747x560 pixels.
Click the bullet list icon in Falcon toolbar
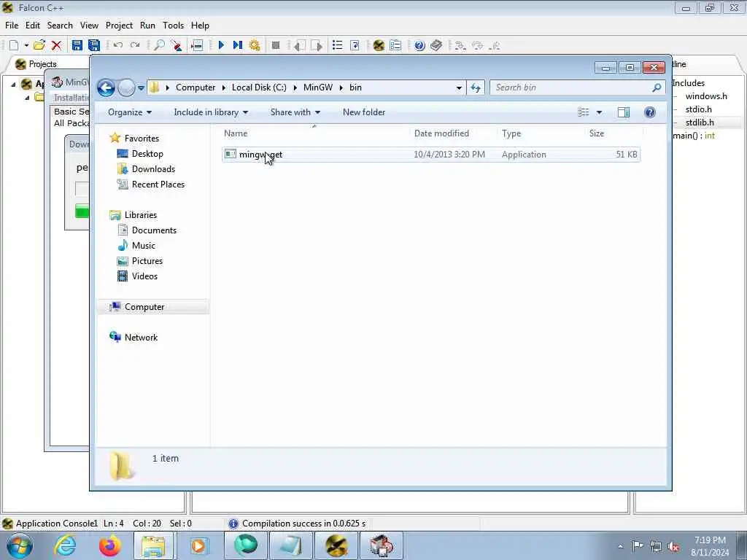337,45
